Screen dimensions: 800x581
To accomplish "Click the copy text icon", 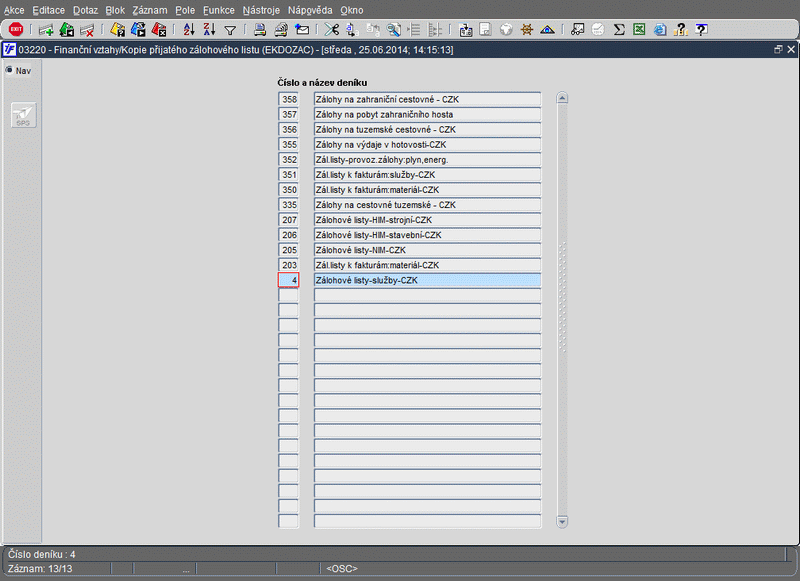I will (352, 30).
